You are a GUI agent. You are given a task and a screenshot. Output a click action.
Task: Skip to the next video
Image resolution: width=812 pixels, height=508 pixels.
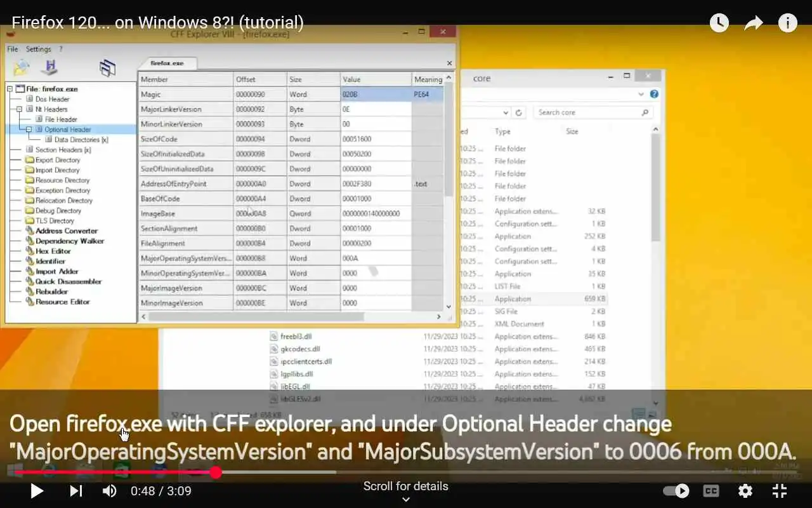click(75, 491)
